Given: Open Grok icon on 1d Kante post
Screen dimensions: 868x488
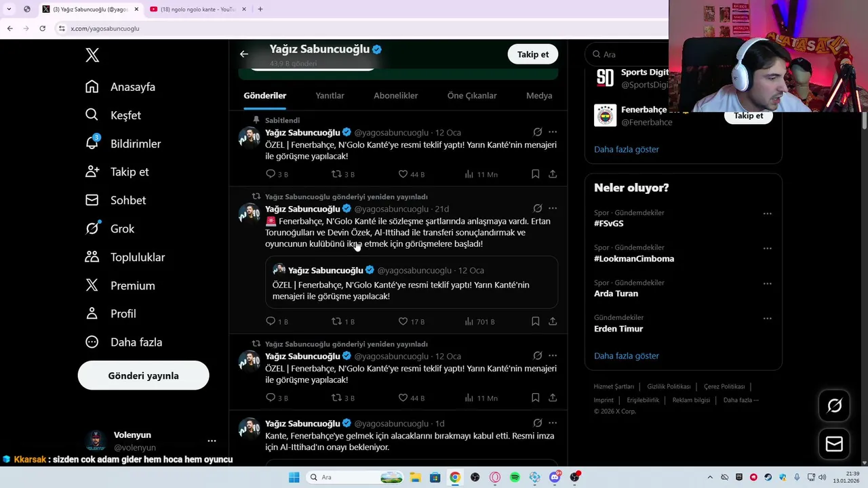Looking at the screenshot, I should pos(537,424).
